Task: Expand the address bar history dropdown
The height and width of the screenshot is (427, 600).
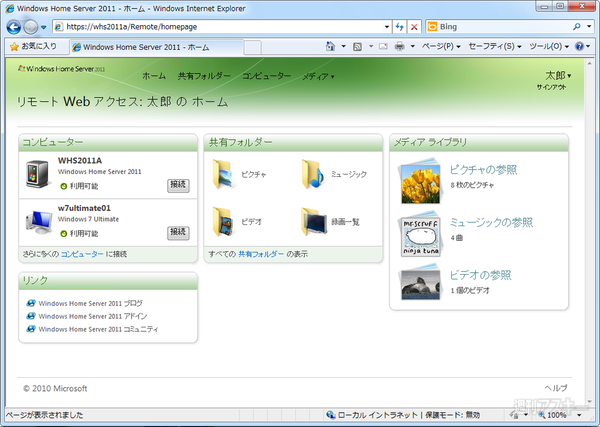Action: click(x=387, y=27)
